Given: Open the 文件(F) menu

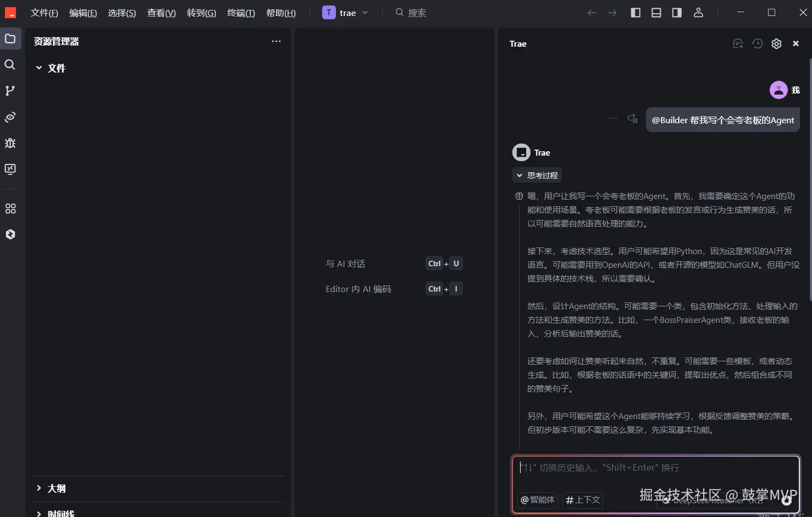Looking at the screenshot, I should coord(44,13).
